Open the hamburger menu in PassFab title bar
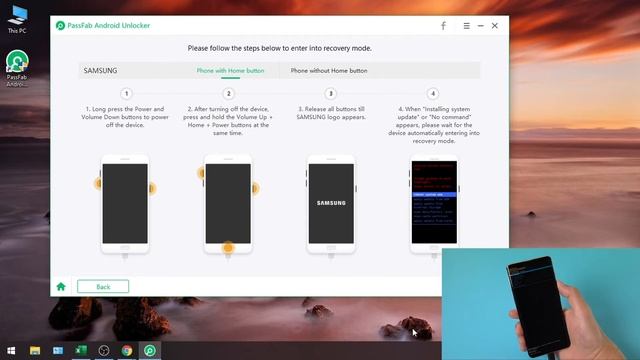This screenshot has width=640, height=360. (467, 26)
